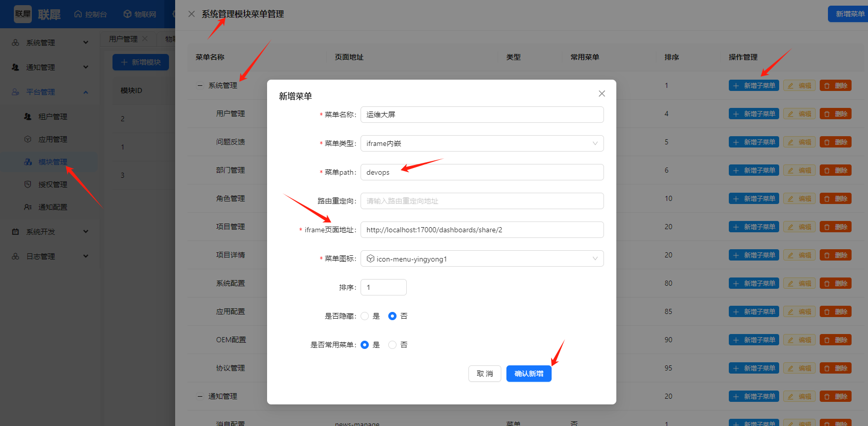The image size is (868, 426).
Task: Click the 通知配置 icon in sidebar
Action: 28,207
